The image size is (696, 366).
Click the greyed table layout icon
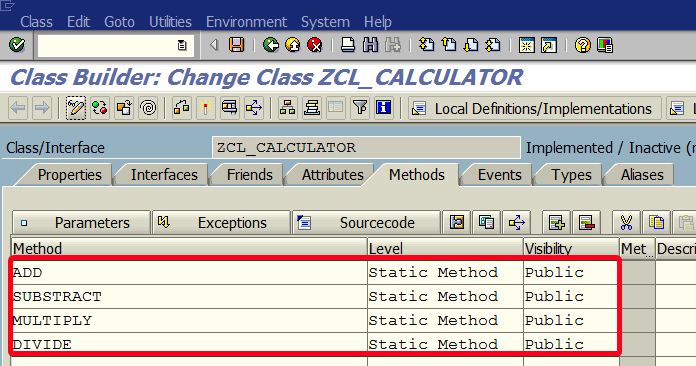[336, 108]
